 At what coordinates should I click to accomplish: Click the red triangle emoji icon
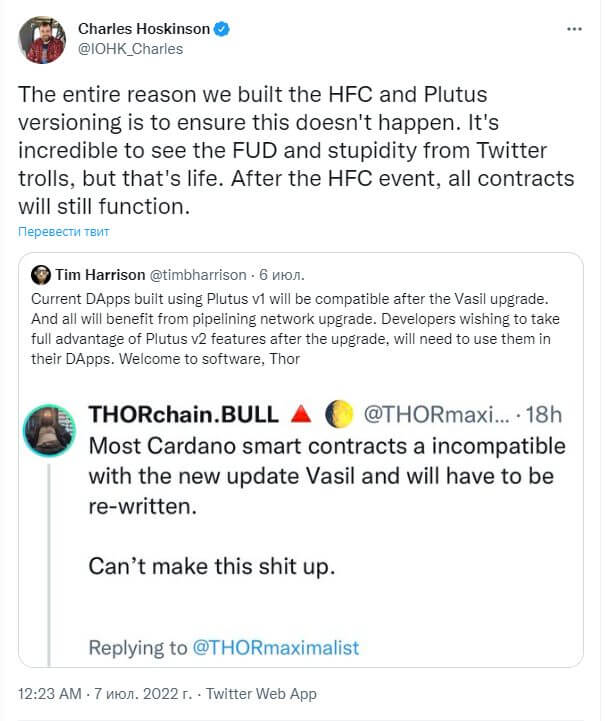[301, 414]
